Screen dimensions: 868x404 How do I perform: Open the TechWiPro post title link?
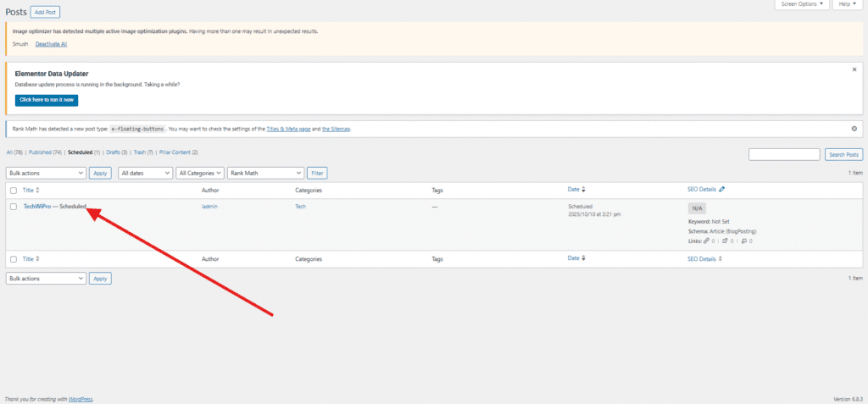tap(36, 207)
